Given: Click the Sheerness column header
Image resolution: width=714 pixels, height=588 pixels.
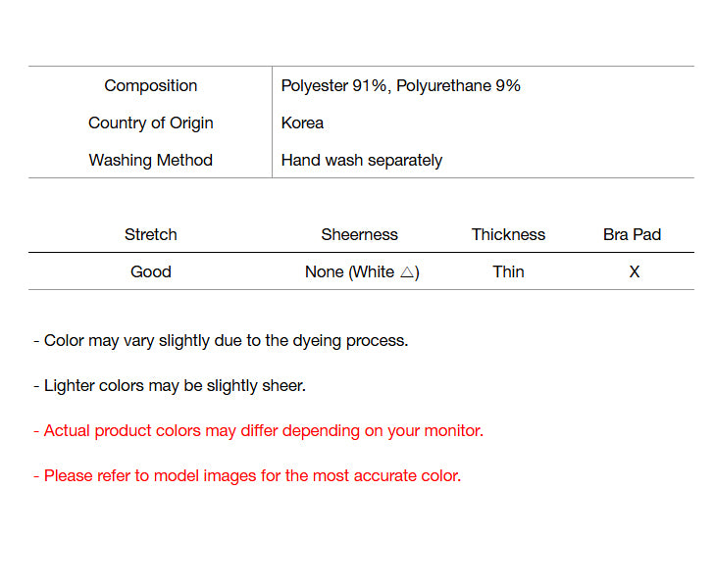Looking at the screenshot, I should (x=359, y=235).
